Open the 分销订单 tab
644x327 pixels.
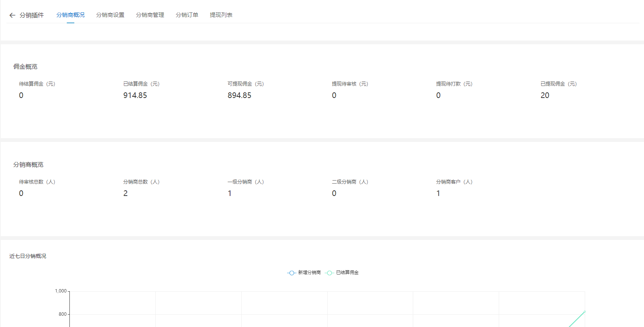[x=187, y=15]
